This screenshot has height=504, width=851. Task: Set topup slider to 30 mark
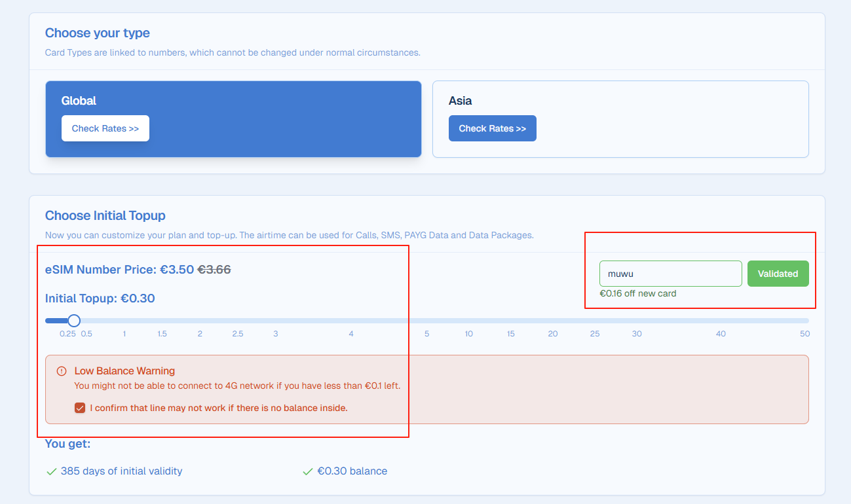637,321
